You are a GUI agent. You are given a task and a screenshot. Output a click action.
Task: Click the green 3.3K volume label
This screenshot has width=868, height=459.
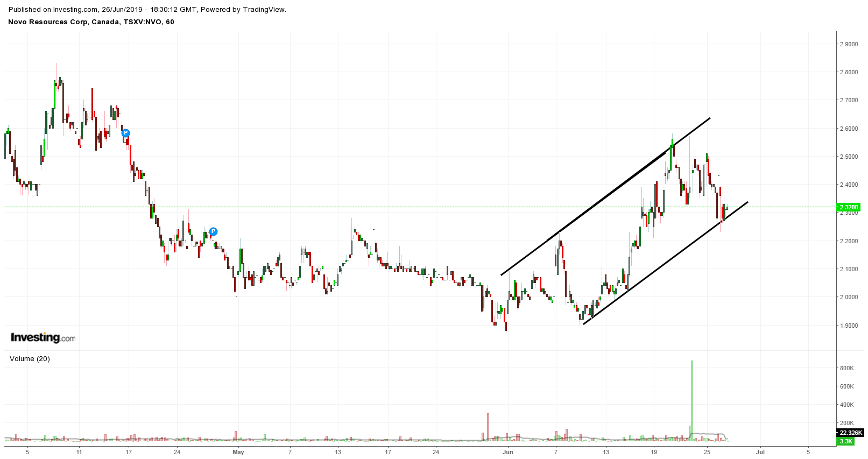pos(845,441)
